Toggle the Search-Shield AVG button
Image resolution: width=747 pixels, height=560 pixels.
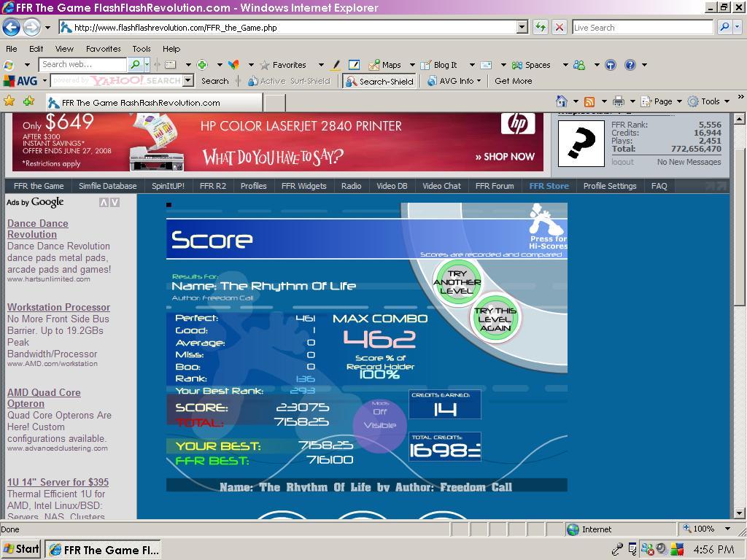379,82
